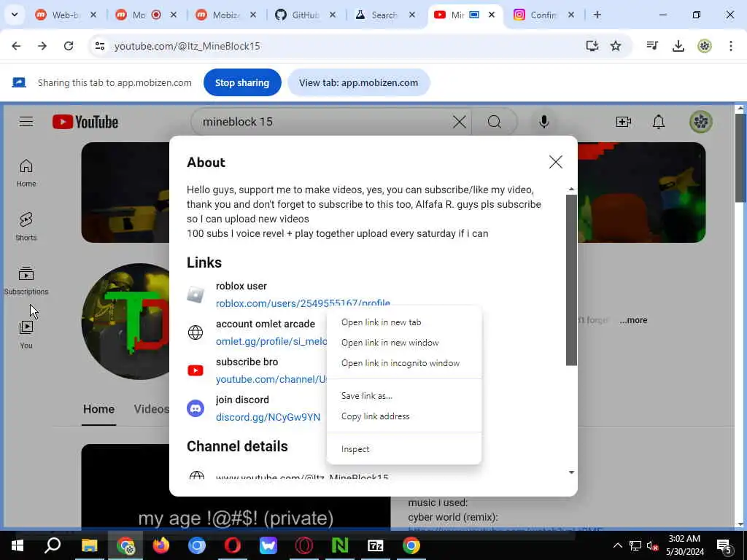
Task: Open the omlet.gg profile link
Action: coord(271,341)
